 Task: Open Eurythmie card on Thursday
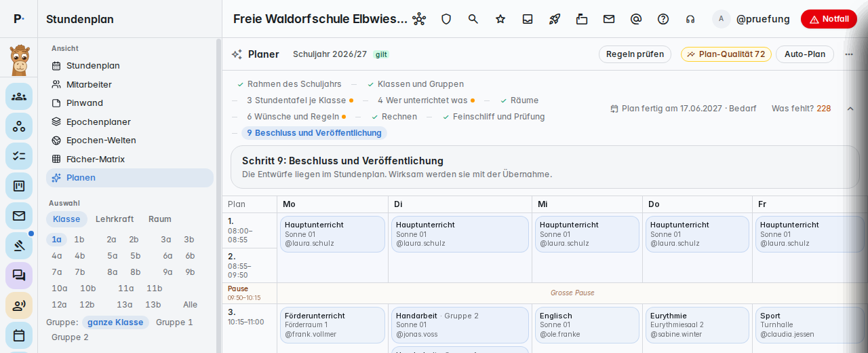coord(697,325)
